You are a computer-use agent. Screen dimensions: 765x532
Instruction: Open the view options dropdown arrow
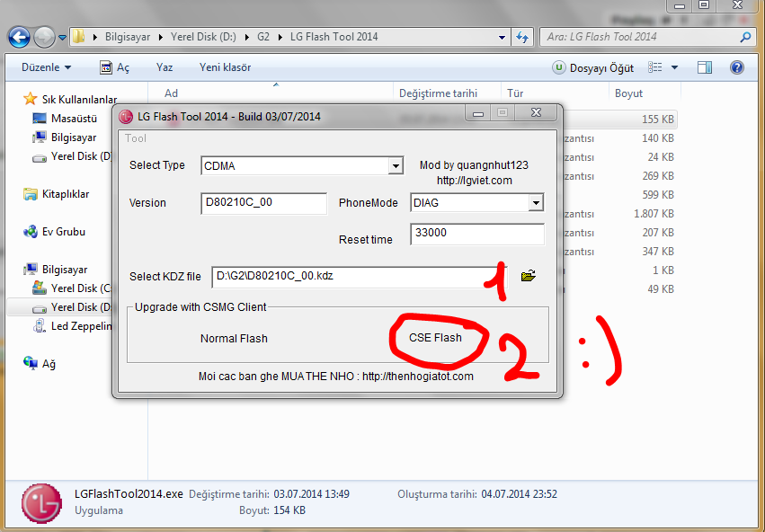click(x=674, y=67)
